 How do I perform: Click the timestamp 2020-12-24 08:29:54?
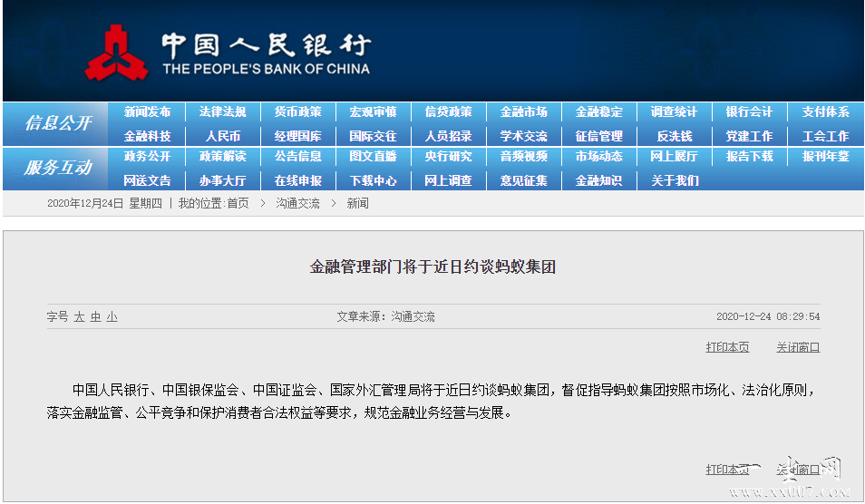click(768, 316)
